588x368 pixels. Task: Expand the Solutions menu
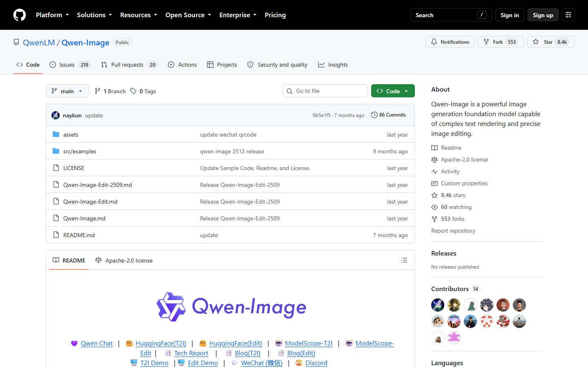pyautogui.click(x=94, y=15)
